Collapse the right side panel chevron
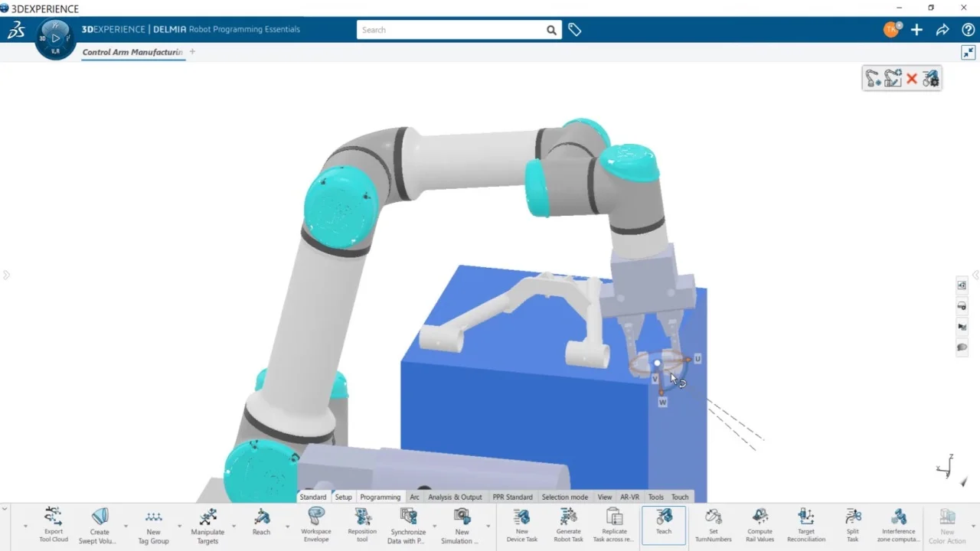Screen dimensions: 980x551 click(975, 275)
